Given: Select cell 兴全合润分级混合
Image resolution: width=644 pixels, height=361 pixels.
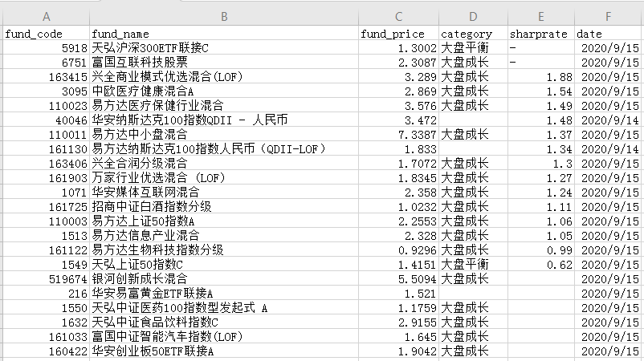Looking at the screenshot, I should click(224, 164).
